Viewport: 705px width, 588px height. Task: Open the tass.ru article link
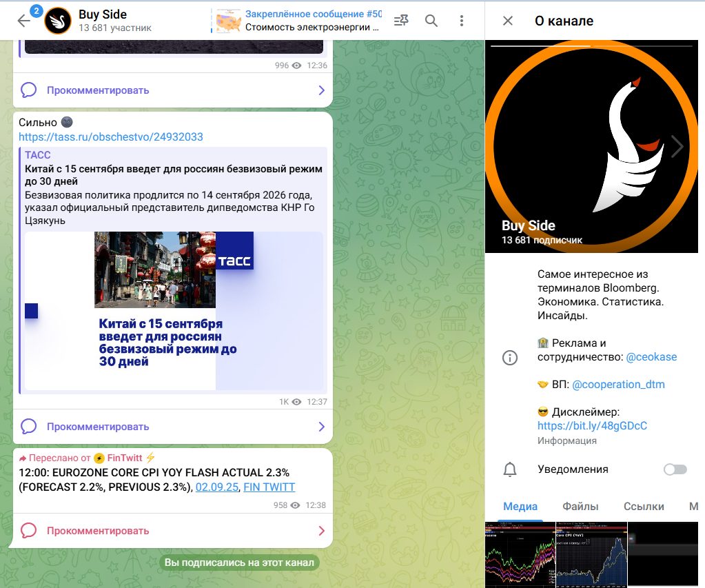click(x=110, y=136)
